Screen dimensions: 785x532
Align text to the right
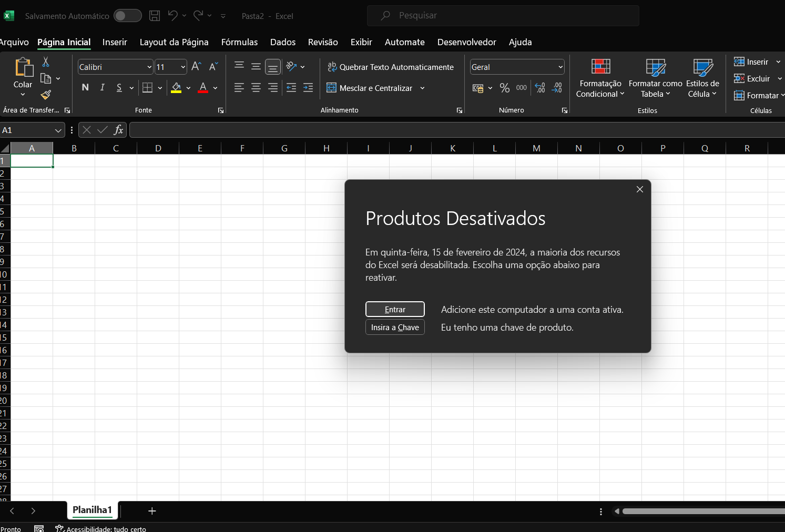pyautogui.click(x=273, y=88)
